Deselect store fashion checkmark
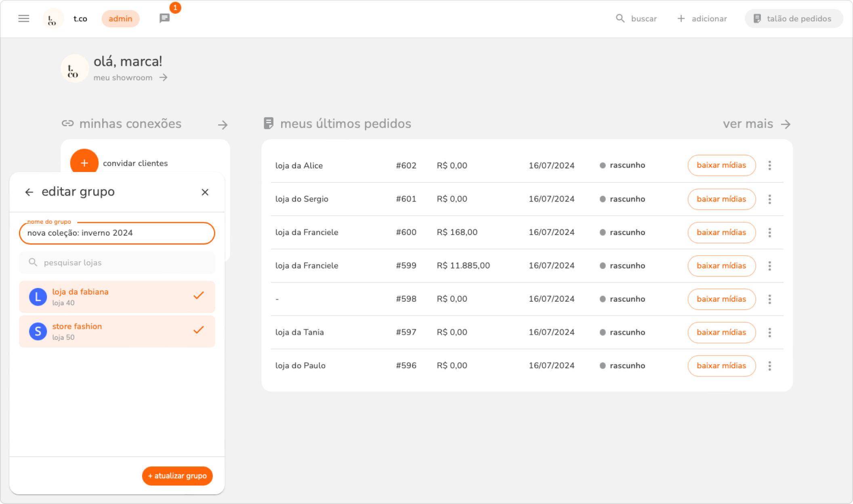Image resolution: width=853 pixels, height=504 pixels. click(198, 330)
